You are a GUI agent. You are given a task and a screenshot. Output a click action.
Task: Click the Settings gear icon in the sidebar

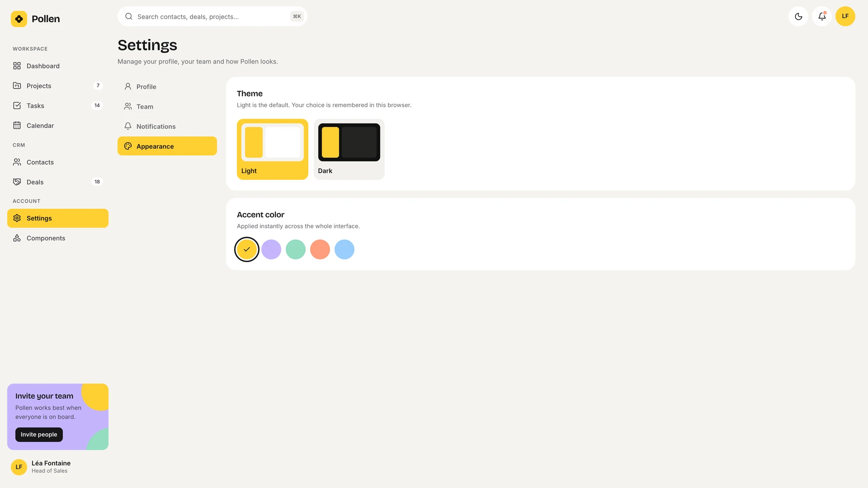17,218
